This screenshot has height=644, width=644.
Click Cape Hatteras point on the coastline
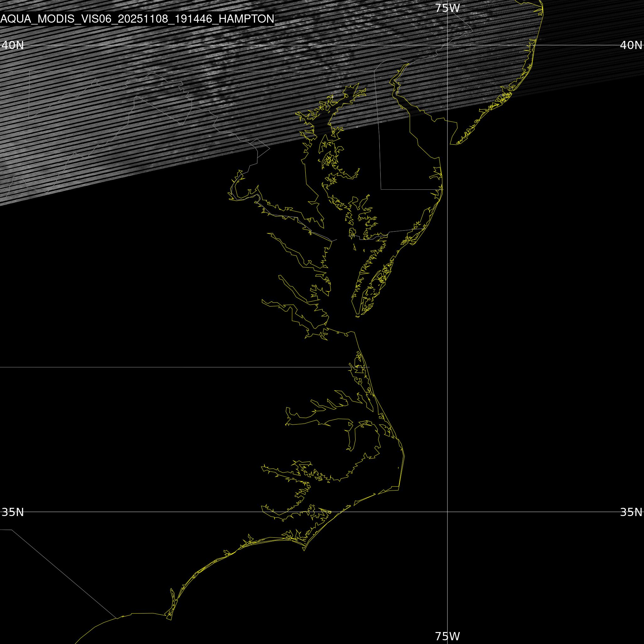click(399, 490)
